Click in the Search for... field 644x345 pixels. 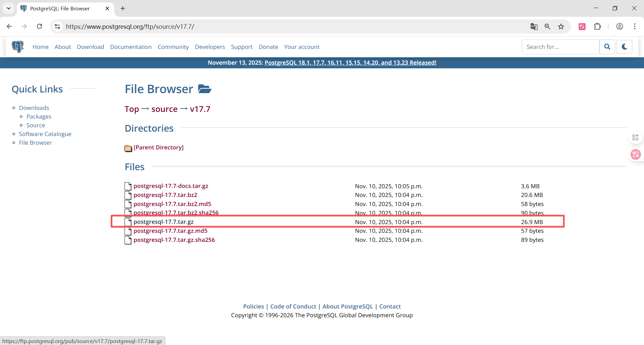pyautogui.click(x=560, y=47)
